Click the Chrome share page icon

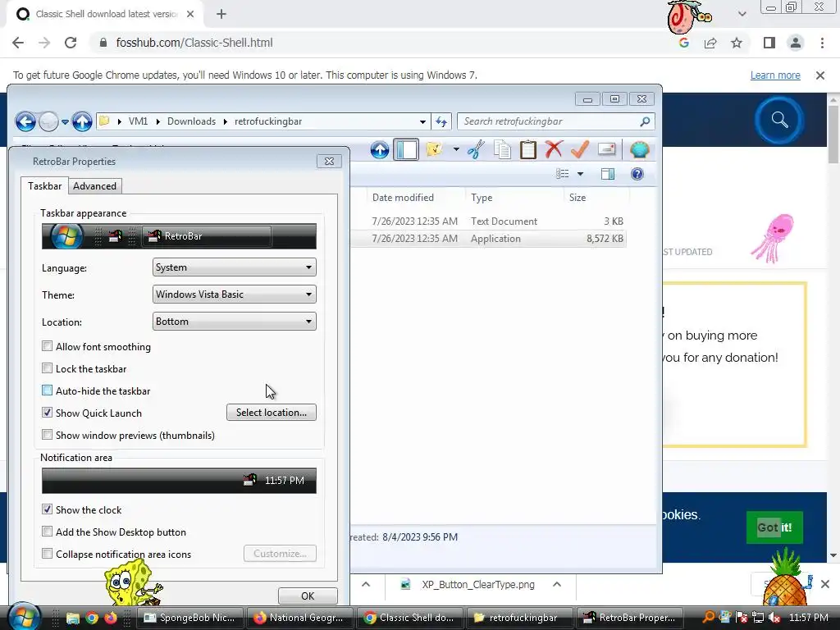[x=710, y=43]
